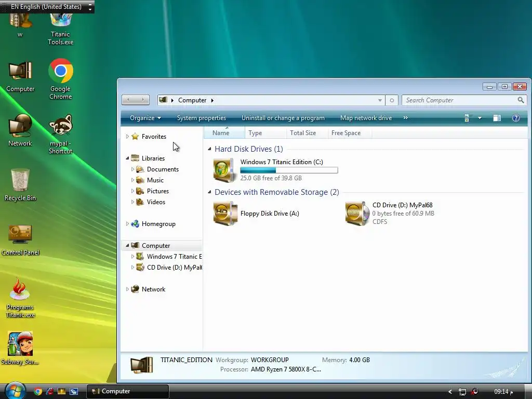Select Windows 7 Titanic Edition C: drive icon

tap(223, 170)
